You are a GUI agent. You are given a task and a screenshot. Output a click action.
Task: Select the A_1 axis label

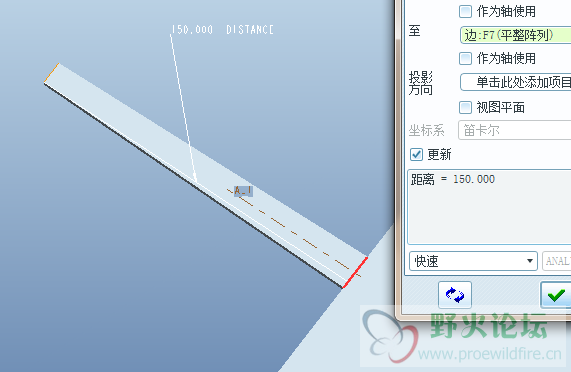243,190
